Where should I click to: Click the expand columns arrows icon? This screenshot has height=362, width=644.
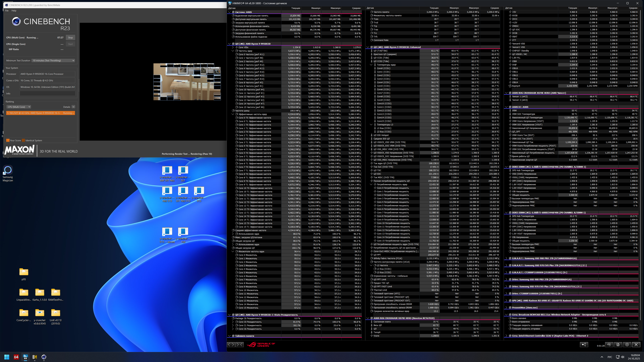(x=231, y=345)
